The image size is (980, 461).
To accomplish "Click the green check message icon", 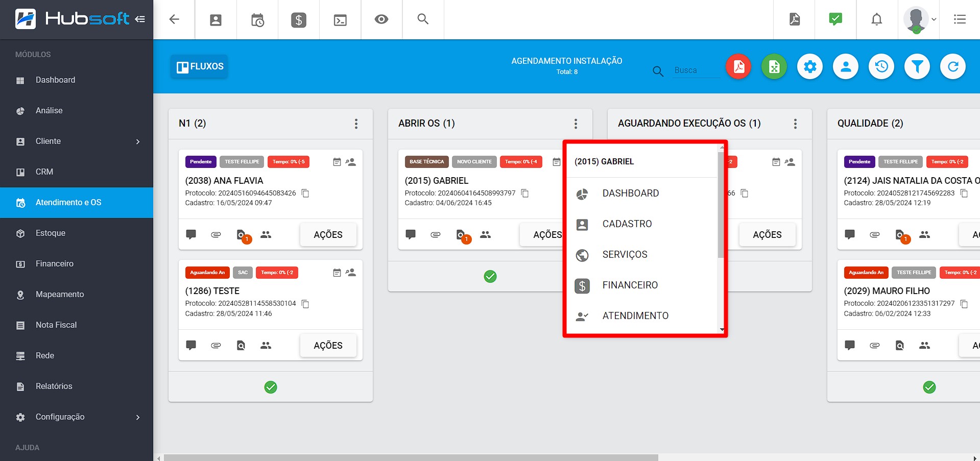I will pyautogui.click(x=835, y=19).
